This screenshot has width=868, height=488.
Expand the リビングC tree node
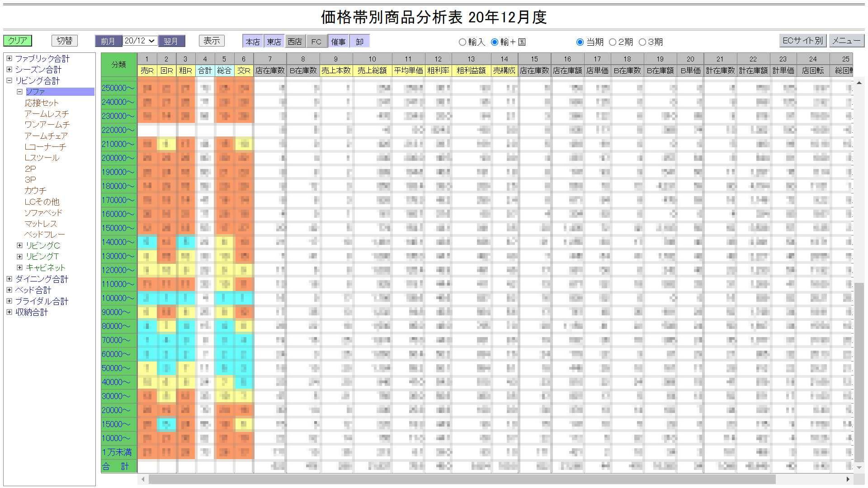[x=19, y=245]
